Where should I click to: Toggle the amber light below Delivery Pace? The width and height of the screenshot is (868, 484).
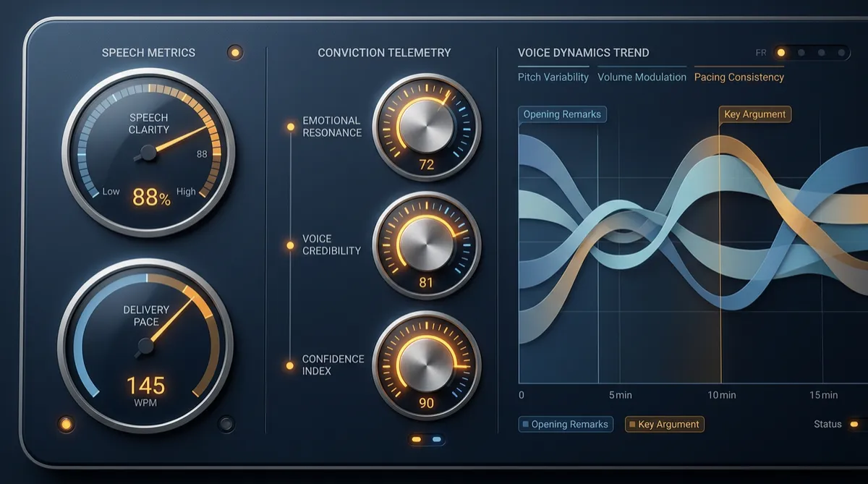(66, 424)
